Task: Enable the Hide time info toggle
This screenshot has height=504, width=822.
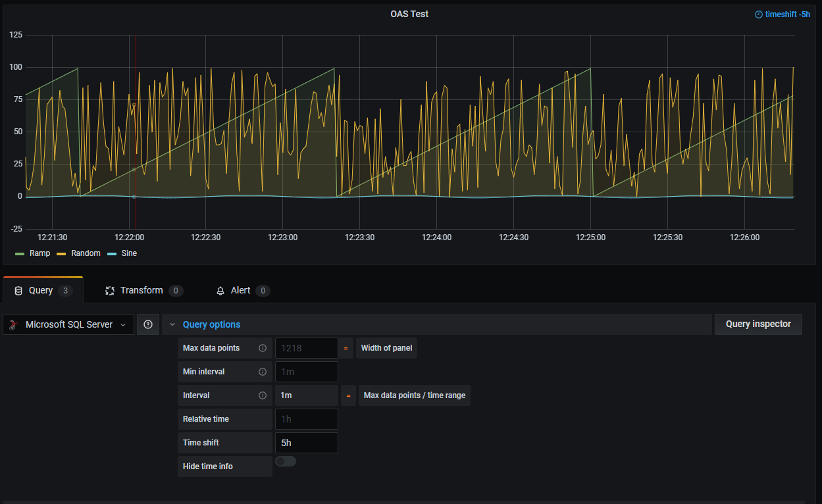Action: (x=285, y=461)
